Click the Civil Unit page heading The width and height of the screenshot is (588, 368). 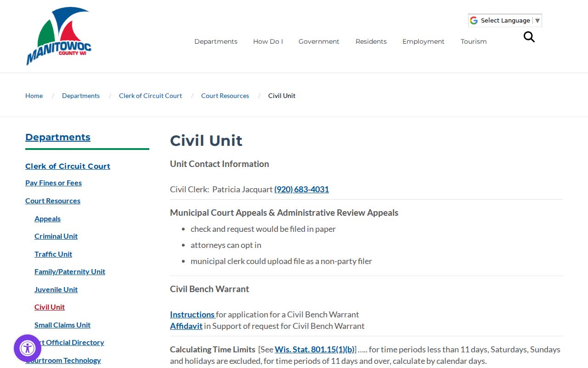[206, 140]
